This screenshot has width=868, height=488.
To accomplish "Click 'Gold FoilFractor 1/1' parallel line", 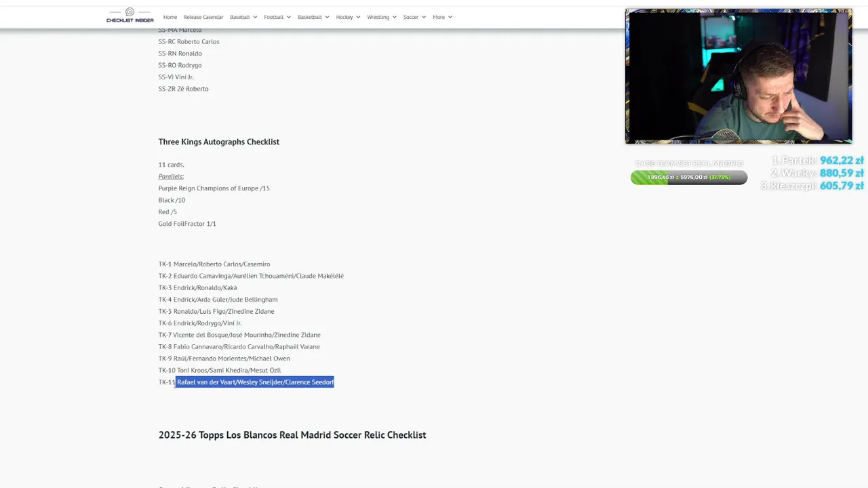I will pos(187,224).
